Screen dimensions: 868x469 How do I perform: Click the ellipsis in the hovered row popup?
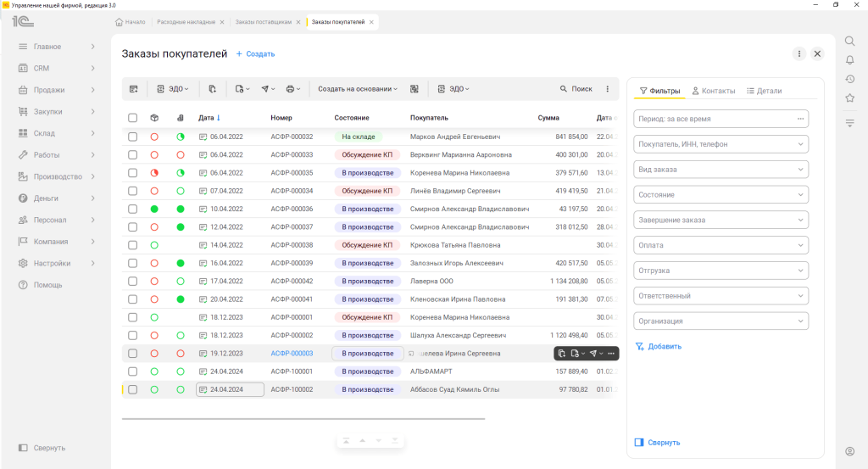pyautogui.click(x=611, y=354)
